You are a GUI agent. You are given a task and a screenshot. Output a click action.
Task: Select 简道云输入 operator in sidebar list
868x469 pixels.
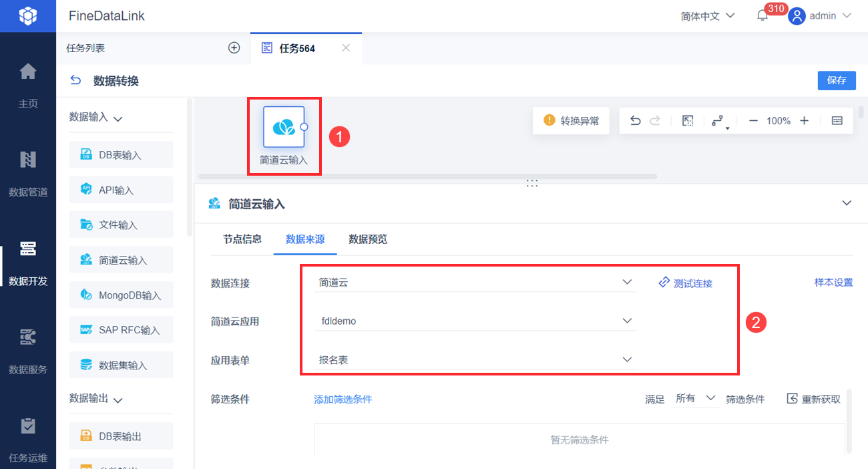click(122, 260)
